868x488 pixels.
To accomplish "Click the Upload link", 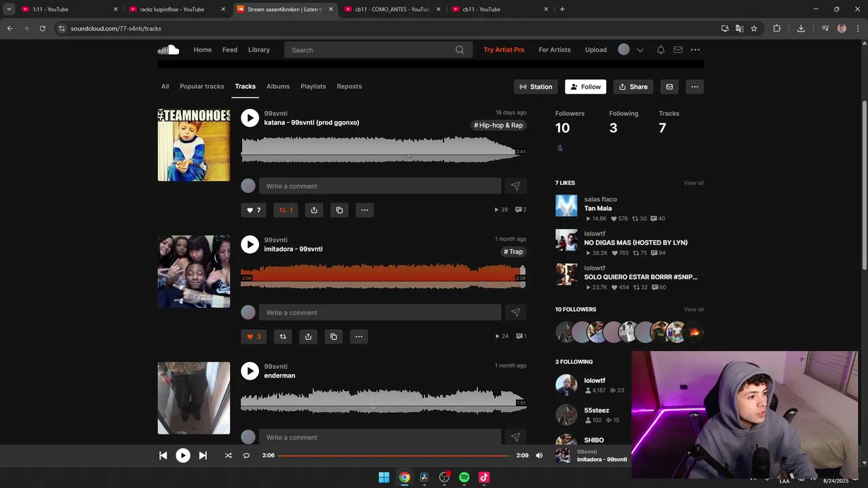I will tap(596, 49).
